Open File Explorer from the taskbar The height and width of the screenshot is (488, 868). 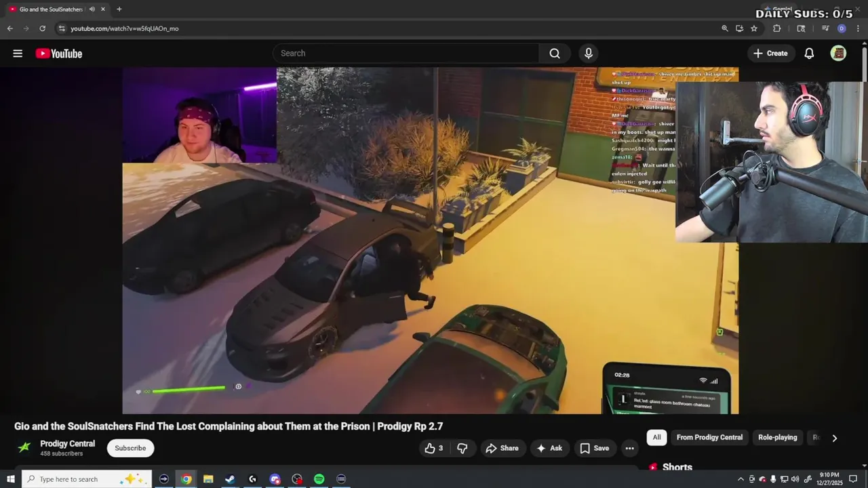point(208,479)
